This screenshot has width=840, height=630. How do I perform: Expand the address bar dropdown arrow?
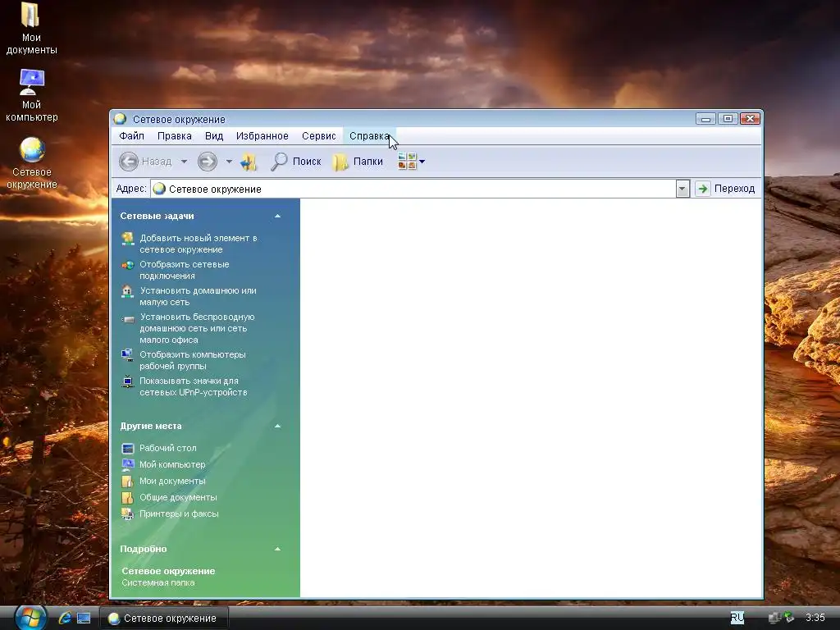[682, 189]
